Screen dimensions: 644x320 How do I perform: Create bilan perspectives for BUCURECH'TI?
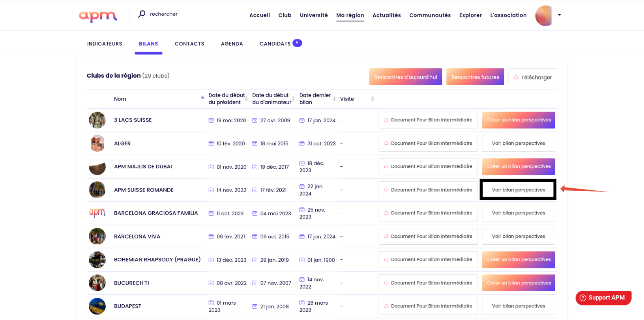point(519,283)
